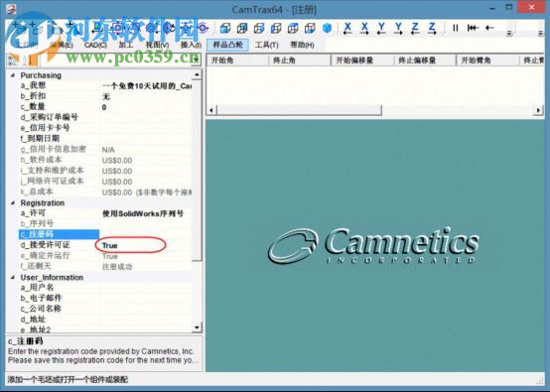Image resolution: width=550 pixels, height=392 pixels.
Task: Select the a_许可 value 使用SolidWorks序列号
Action: coord(142,213)
